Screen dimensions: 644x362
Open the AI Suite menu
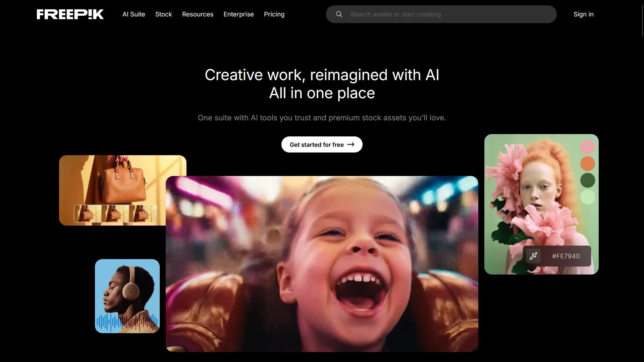133,14
